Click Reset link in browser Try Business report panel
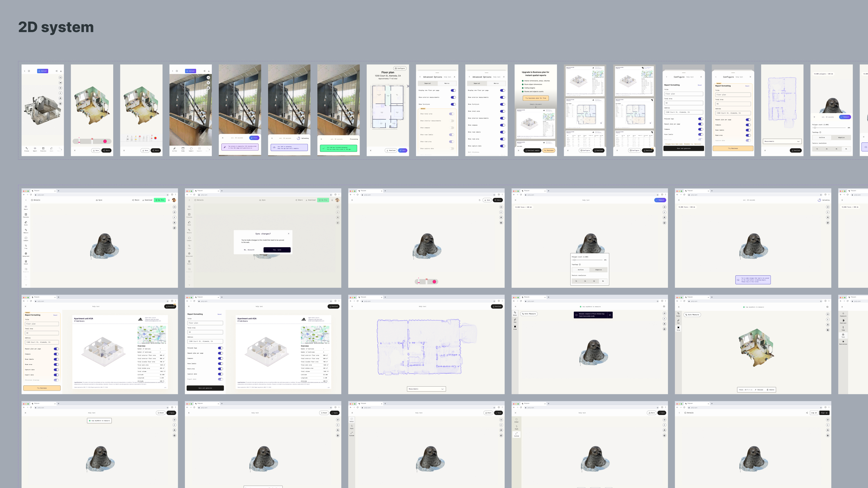The image size is (868, 488). click(x=55, y=315)
